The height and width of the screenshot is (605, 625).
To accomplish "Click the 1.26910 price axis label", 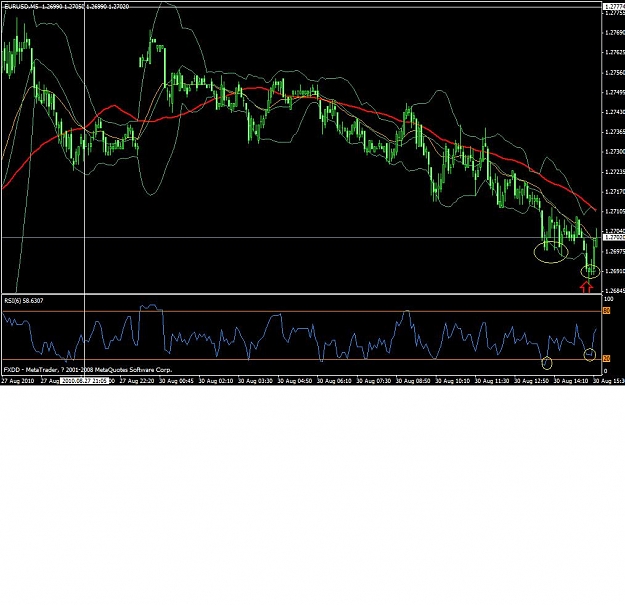I will click(x=615, y=271).
